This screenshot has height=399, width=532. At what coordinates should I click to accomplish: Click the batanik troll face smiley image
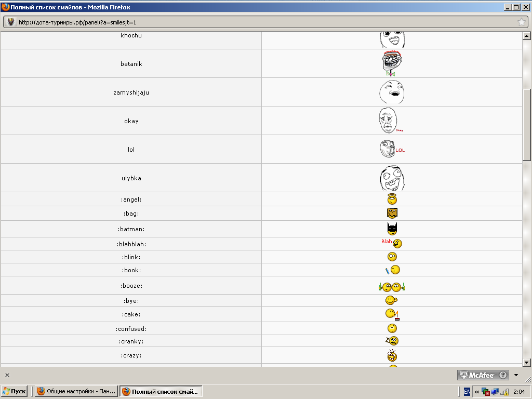coord(392,63)
